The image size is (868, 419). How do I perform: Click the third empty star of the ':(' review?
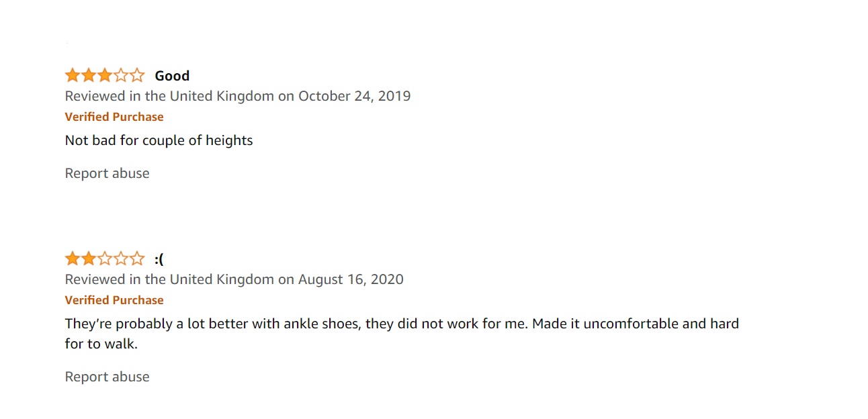tap(105, 259)
